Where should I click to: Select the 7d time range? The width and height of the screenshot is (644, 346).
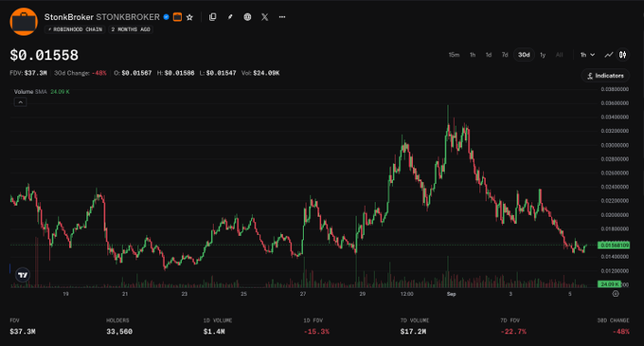[x=505, y=55]
